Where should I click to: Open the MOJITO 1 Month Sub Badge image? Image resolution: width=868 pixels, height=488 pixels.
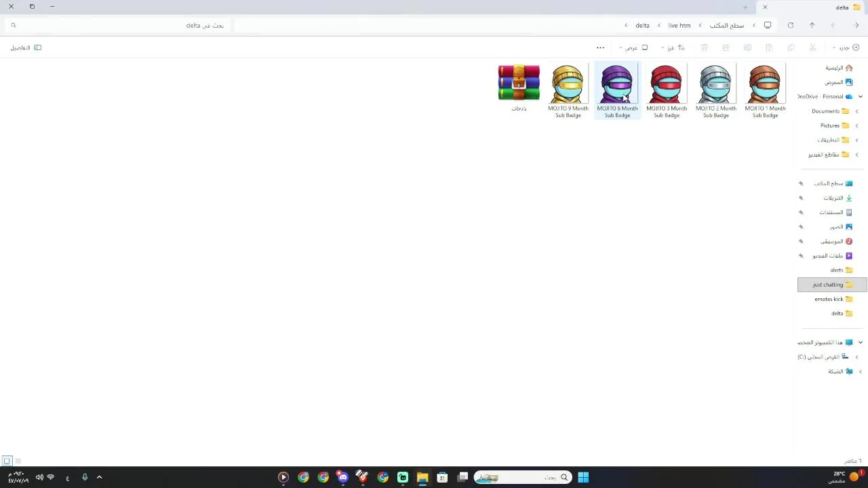(x=765, y=91)
